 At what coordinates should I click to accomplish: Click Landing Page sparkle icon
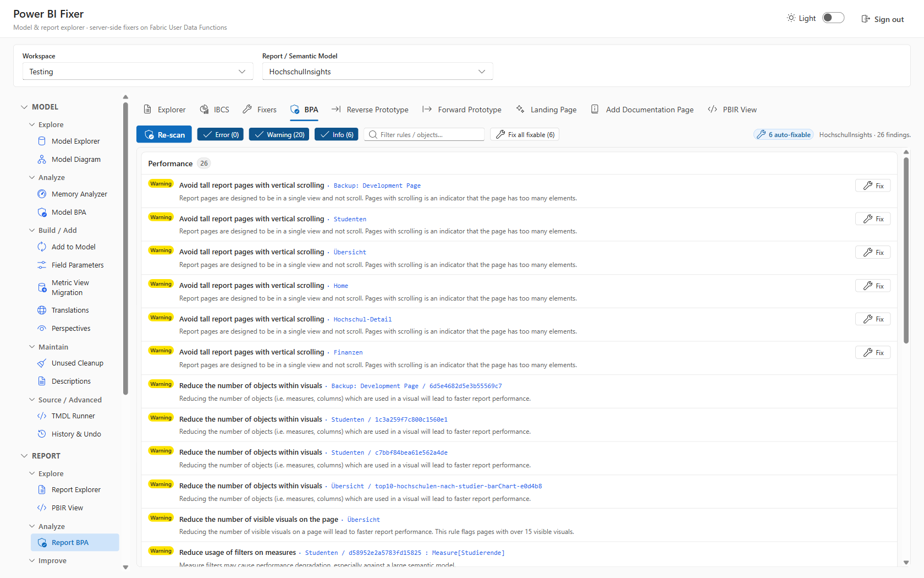520,109
